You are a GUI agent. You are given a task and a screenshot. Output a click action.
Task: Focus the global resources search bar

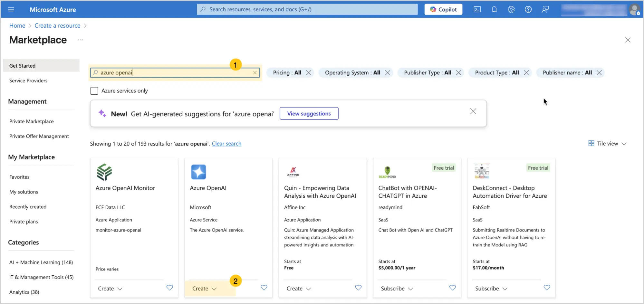pos(307,9)
